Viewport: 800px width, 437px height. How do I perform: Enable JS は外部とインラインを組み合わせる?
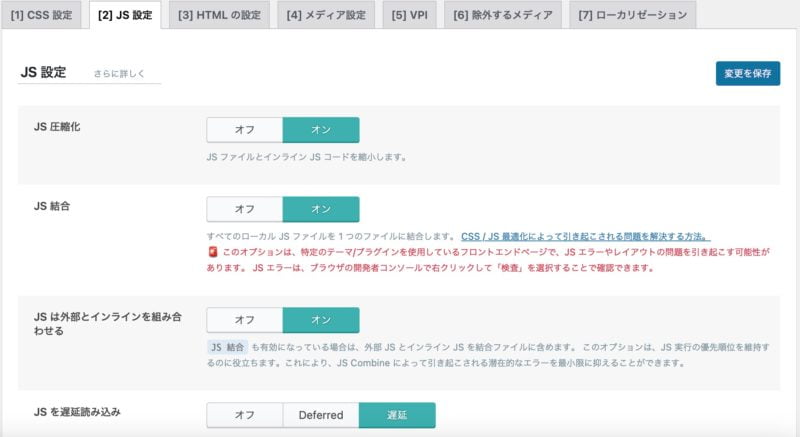click(320, 319)
